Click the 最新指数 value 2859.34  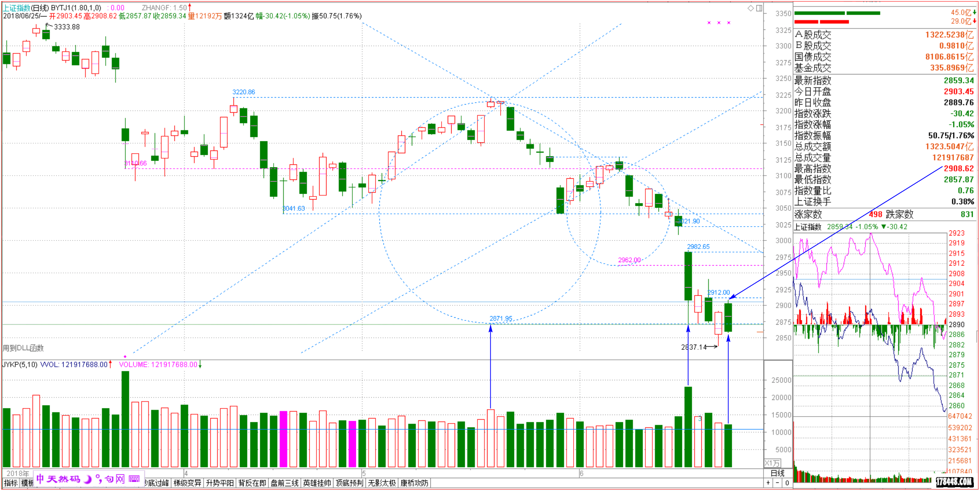click(959, 80)
